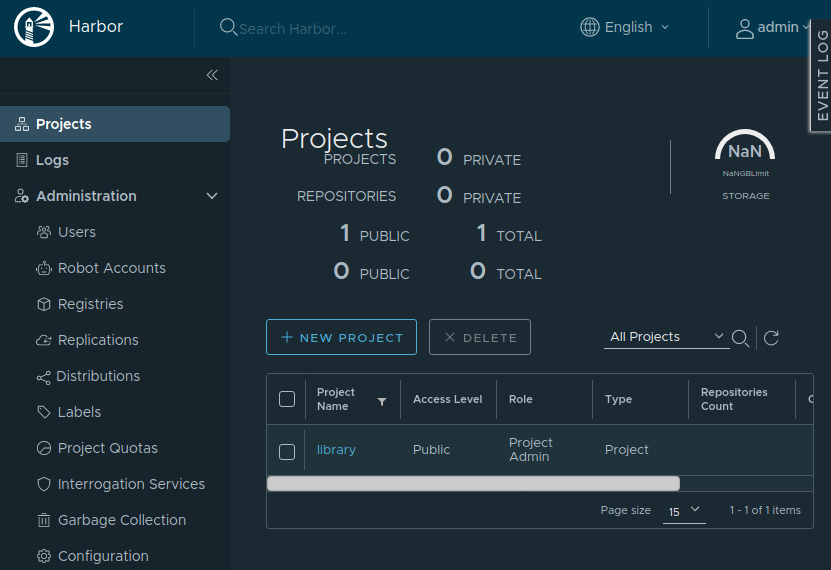831x570 pixels.
Task: Collapse the sidebar with double-chevron icon
Action: point(212,75)
